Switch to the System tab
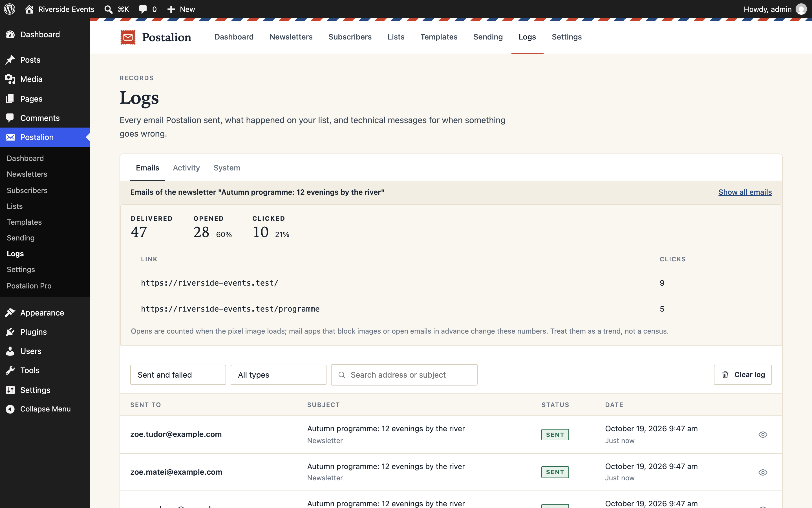This screenshot has width=812, height=508. [227, 168]
